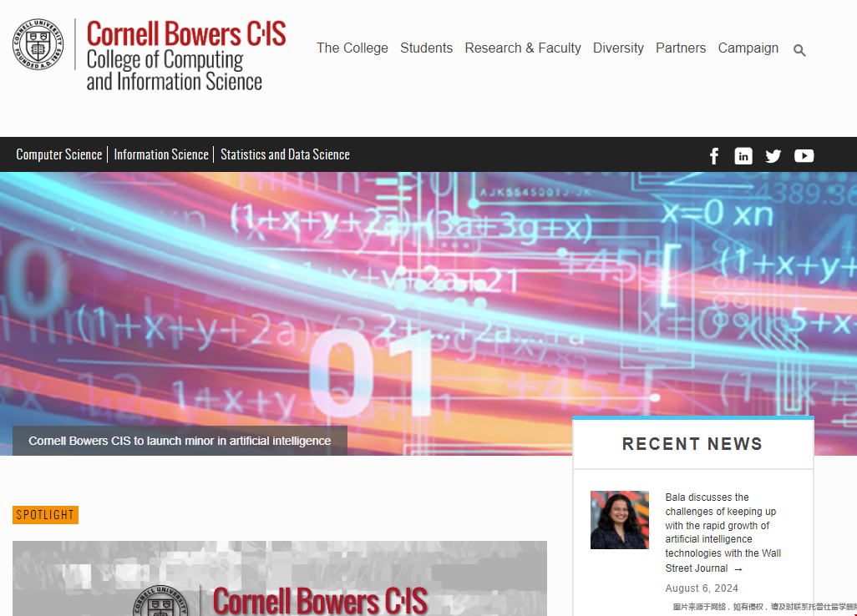Screen dimensions: 857x616
Task: Go to the Information Science department
Action: pyautogui.click(x=161, y=154)
